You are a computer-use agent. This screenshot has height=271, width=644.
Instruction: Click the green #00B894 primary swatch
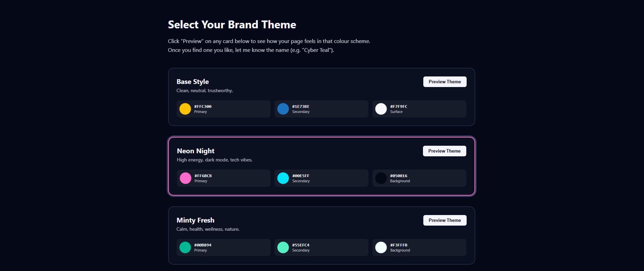click(x=185, y=247)
